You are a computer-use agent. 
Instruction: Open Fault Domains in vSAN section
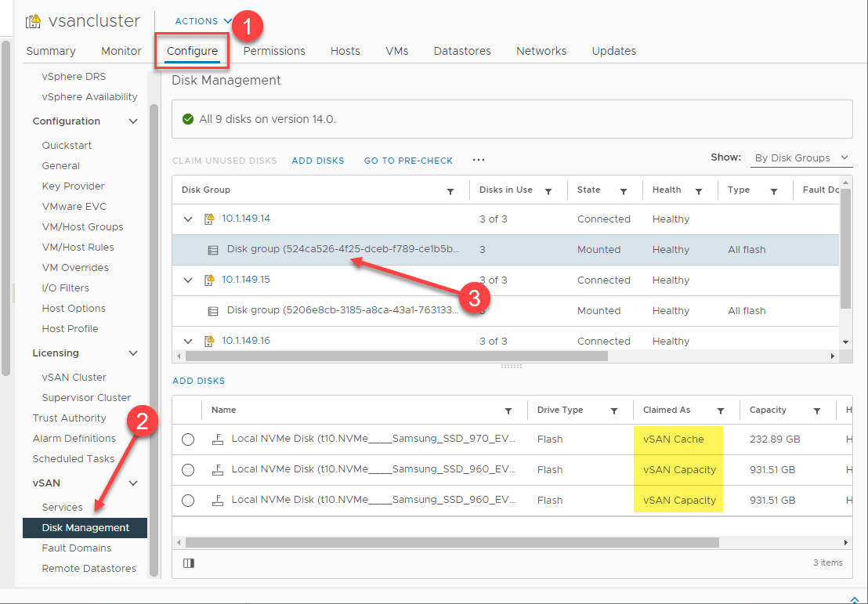pyautogui.click(x=77, y=548)
